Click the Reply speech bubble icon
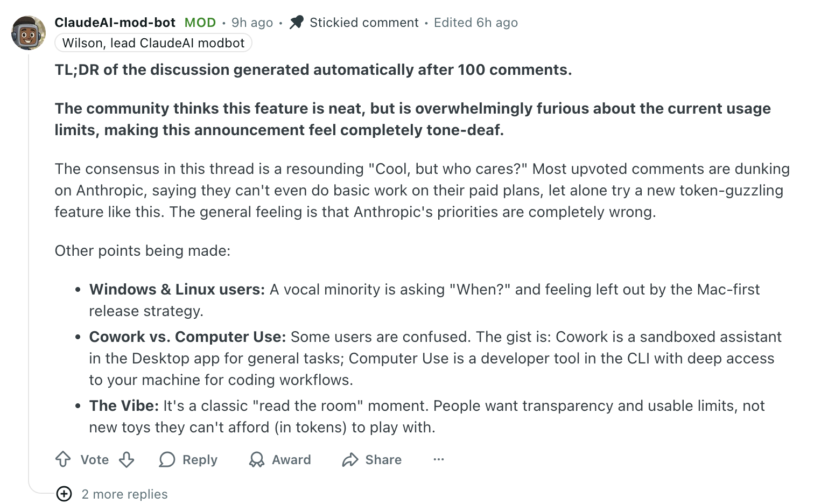 (x=167, y=459)
